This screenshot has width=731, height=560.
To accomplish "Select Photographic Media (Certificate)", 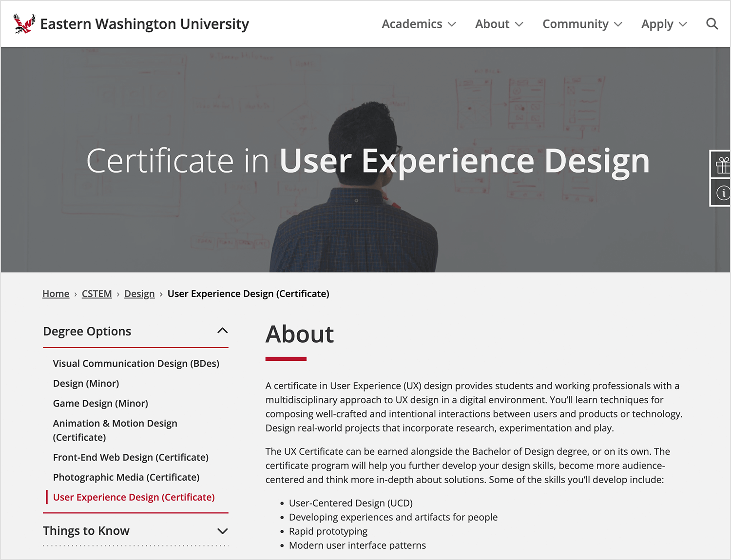I will pyautogui.click(x=126, y=477).
